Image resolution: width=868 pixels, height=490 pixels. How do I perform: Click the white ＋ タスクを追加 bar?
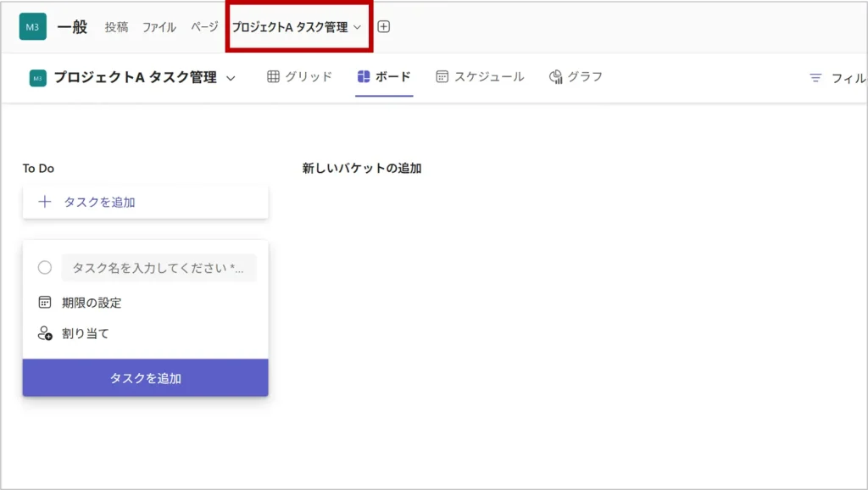tap(145, 202)
